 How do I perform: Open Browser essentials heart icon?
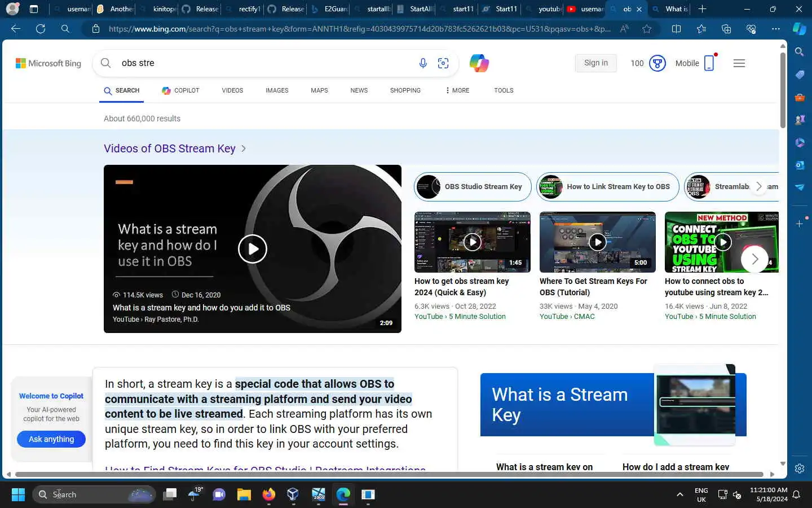tap(751, 29)
